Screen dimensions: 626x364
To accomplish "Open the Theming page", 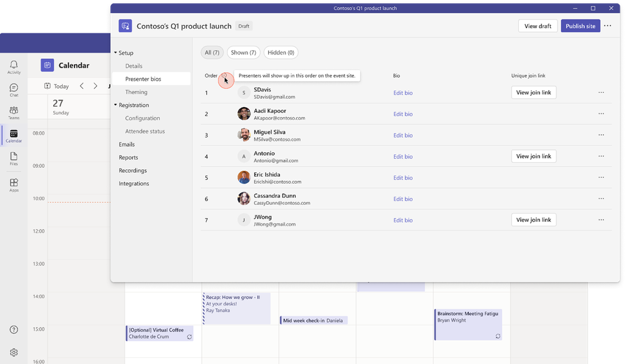I will pos(136,92).
